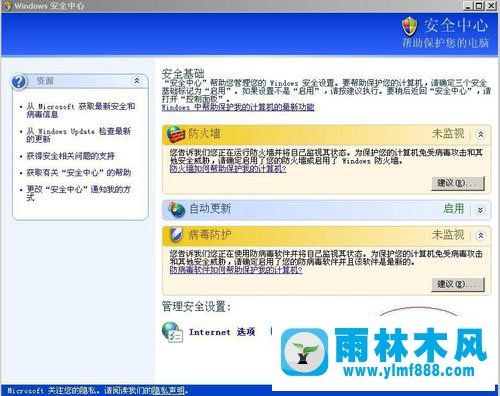
Task: Open the 隐私声明 link in footer
Action: (x=168, y=390)
